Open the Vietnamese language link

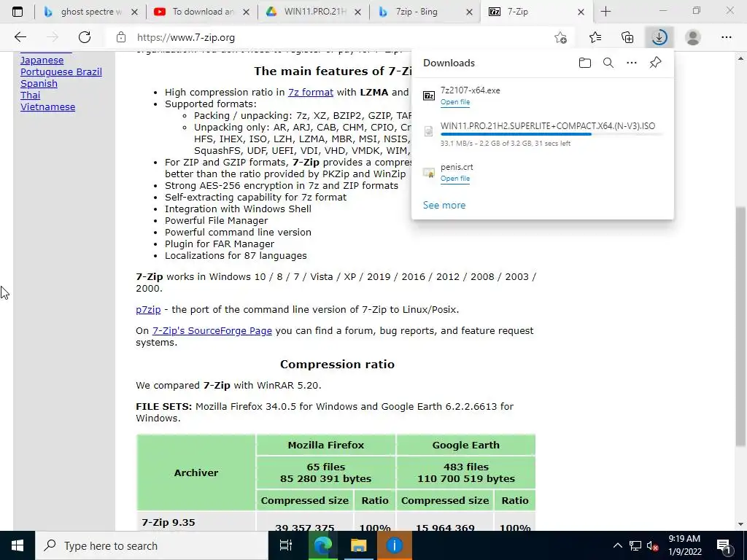click(47, 107)
